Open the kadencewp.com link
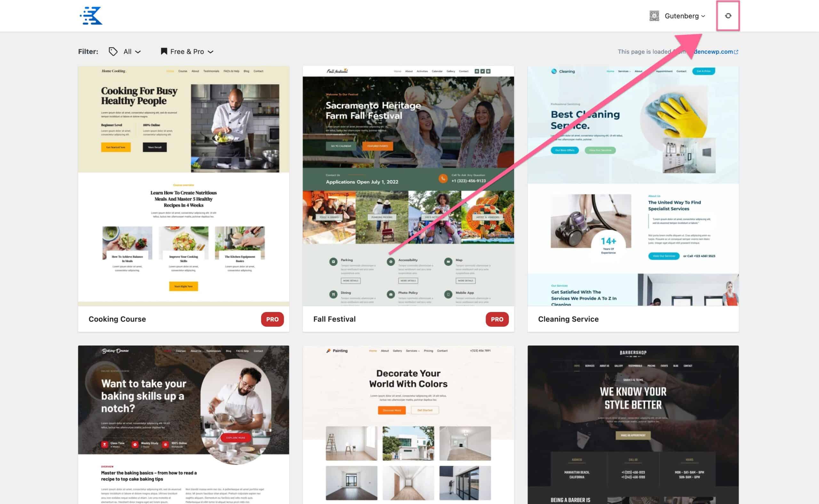 click(x=714, y=51)
